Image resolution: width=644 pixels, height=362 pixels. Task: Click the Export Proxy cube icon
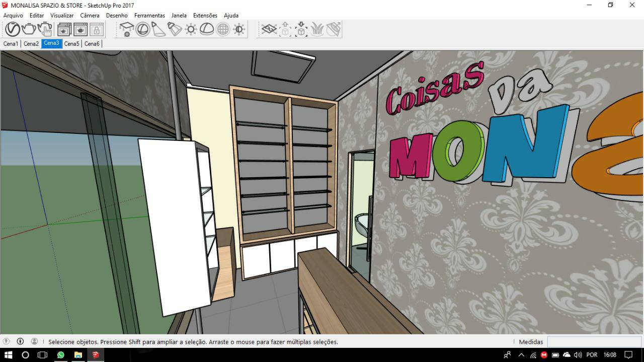click(285, 29)
